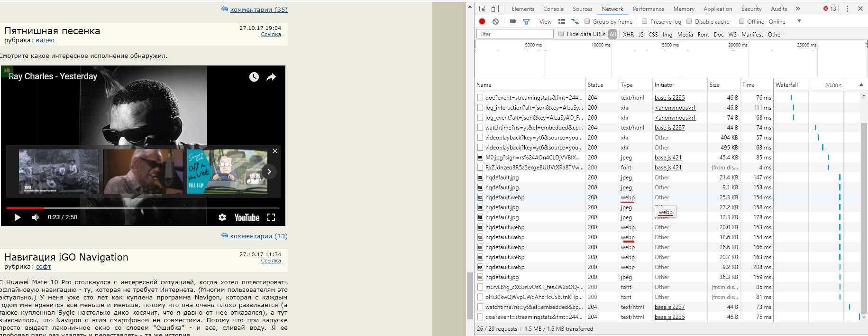Open the Security tab
The height and width of the screenshot is (336, 868).
751,9
